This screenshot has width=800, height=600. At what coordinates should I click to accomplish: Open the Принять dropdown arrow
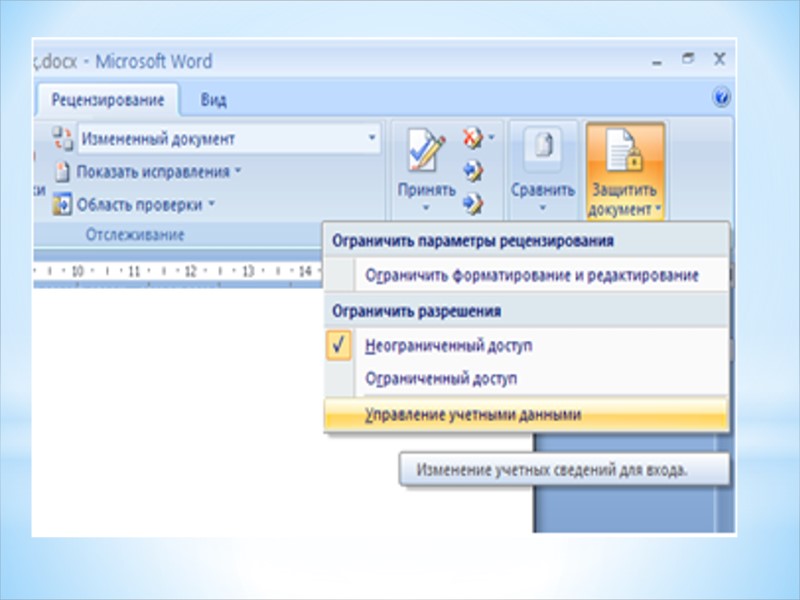(x=426, y=208)
